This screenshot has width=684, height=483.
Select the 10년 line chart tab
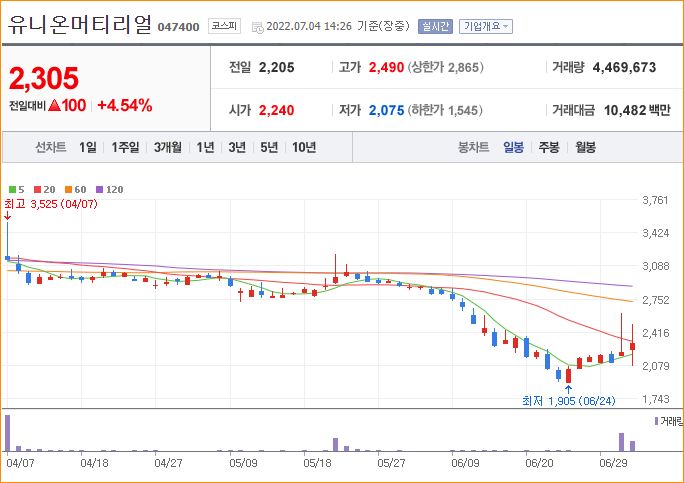tap(304, 147)
